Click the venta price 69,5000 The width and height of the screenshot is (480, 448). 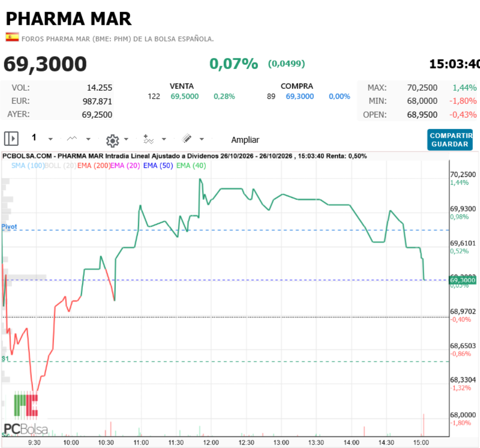point(185,97)
